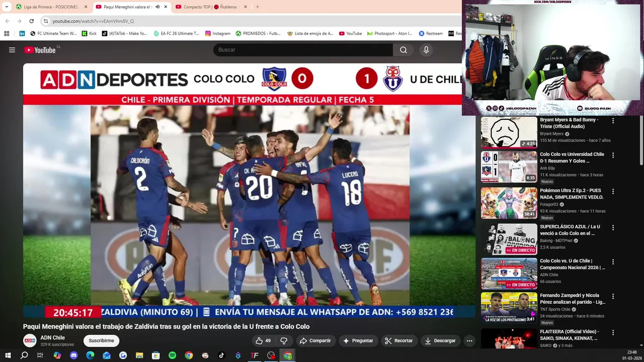Open the tab search dropdown arrow
This screenshot has width=644, height=362.
point(7,7)
